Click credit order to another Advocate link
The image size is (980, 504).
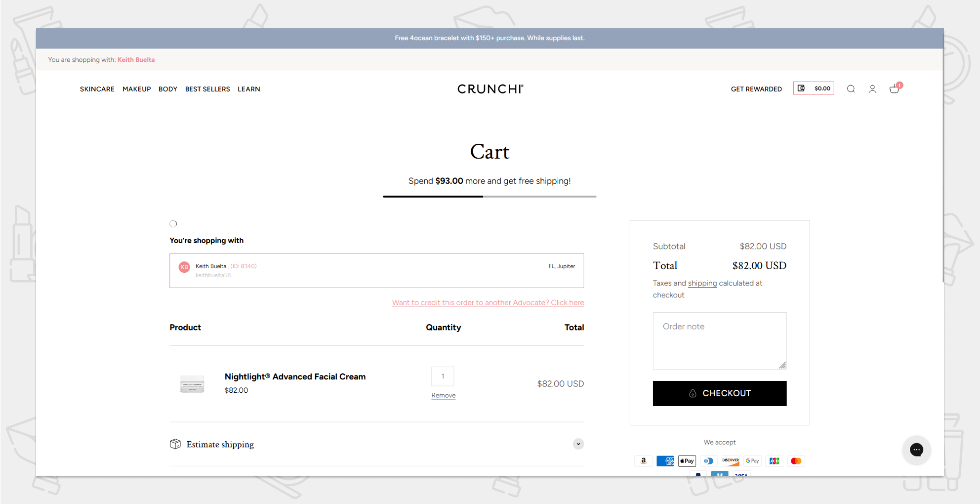tap(488, 303)
